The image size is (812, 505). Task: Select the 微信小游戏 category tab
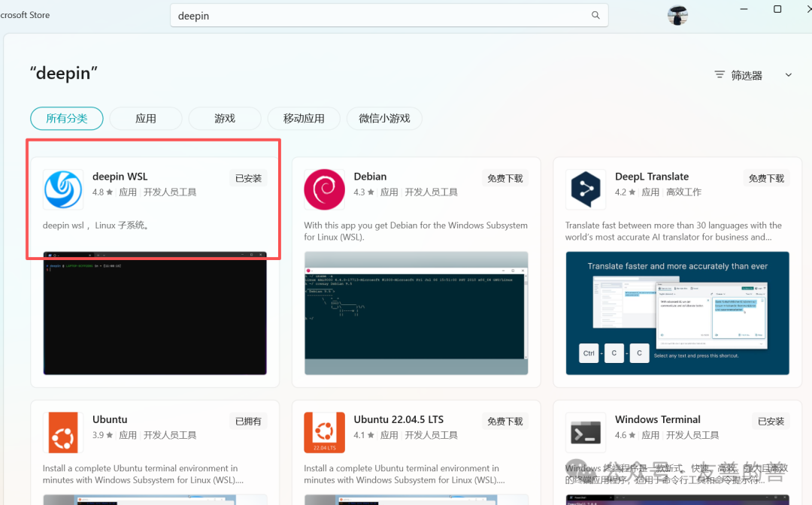[384, 119]
